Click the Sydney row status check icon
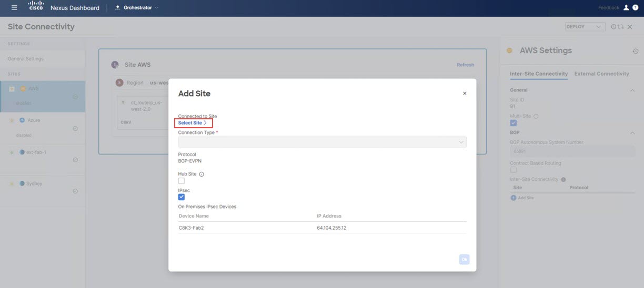Viewport: 644px width, 288px height. [x=75, y=191]
